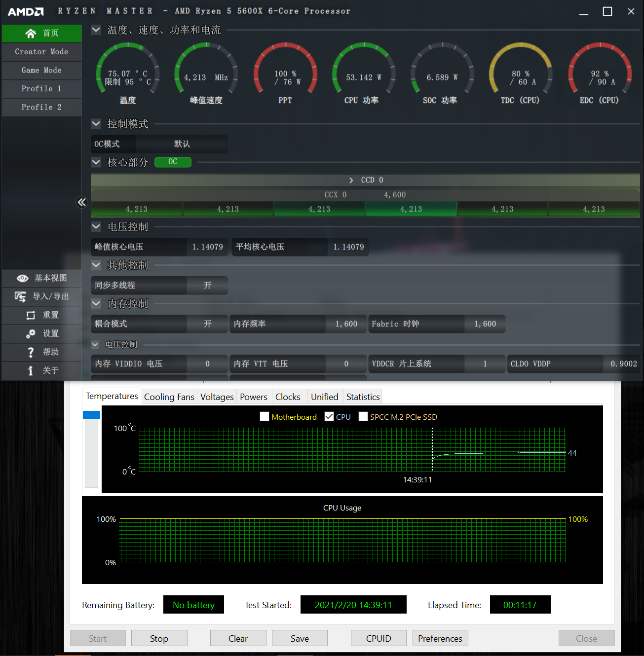This screenshot has height=656, width=644.
Task: Collapse the upper 电压控制 section
Action: (96, 226)
